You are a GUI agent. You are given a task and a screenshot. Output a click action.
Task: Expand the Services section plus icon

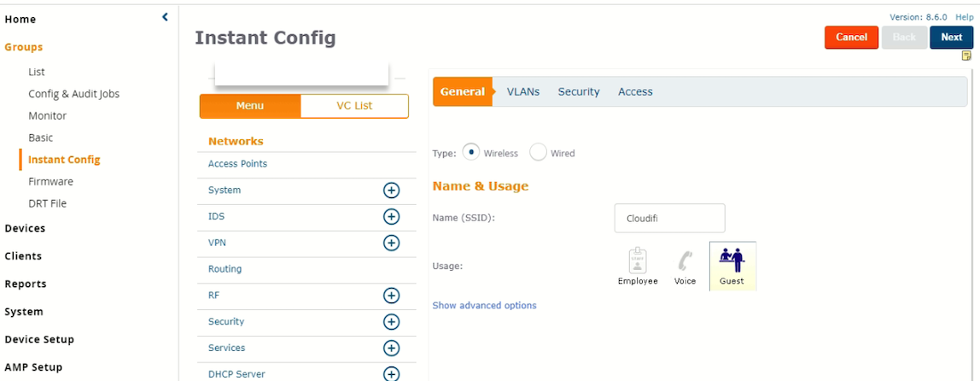pyautogui.click(x=391, y=348)
